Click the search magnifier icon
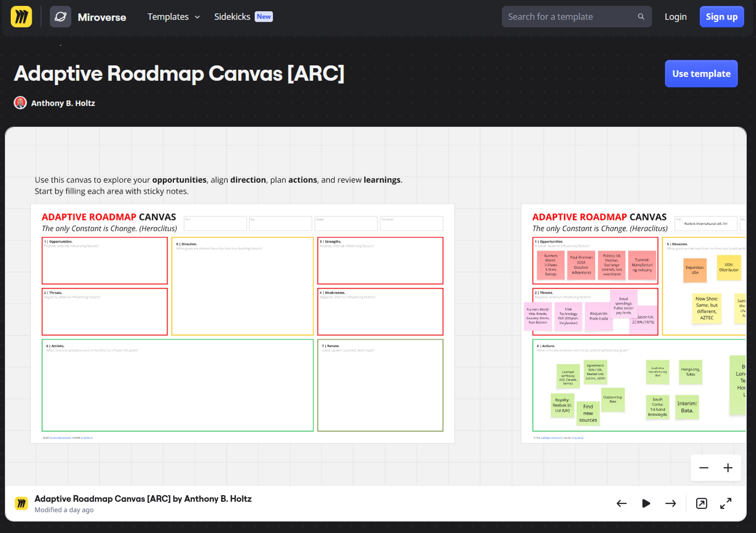The image size is (756, 533). tap(641, 17)
